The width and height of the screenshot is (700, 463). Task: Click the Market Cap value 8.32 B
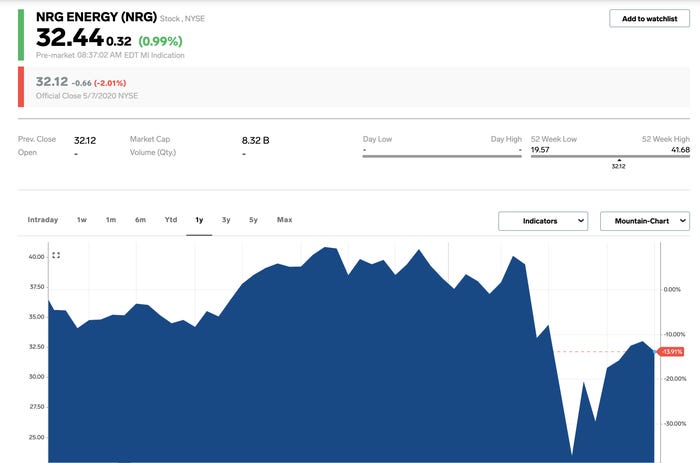pyautogui.click(x=255, y=141)
